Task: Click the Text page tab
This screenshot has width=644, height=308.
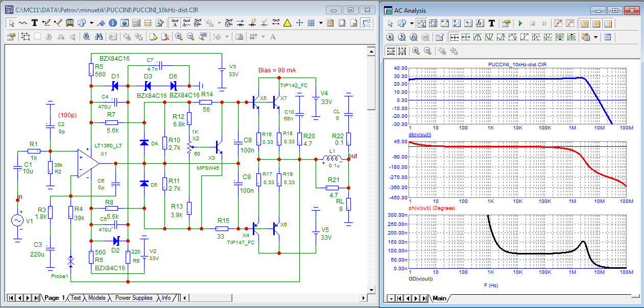Action: click(x=76, y=298)
